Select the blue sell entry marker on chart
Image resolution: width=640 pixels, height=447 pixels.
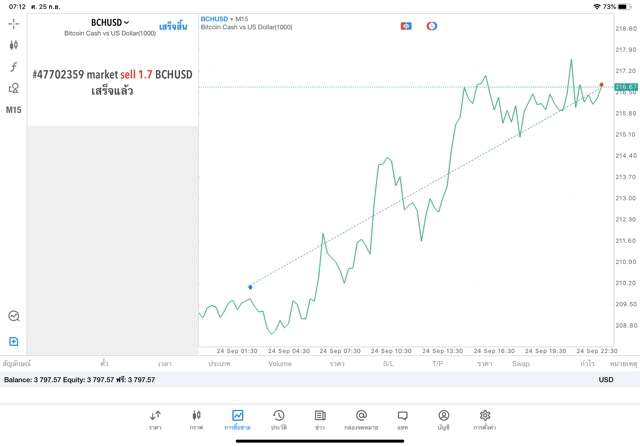(x=250, y=287)
